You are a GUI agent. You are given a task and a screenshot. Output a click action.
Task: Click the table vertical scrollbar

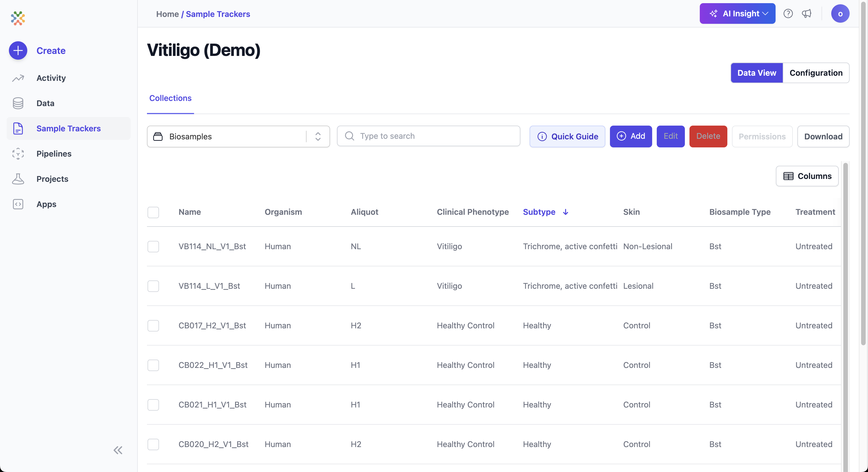click(x=845, y=317)
